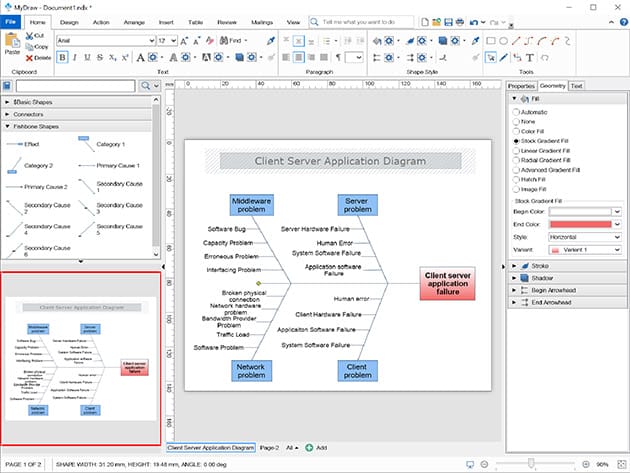Apply Bold text formatting
630x473 pixels.
click(x=62, y=57)
